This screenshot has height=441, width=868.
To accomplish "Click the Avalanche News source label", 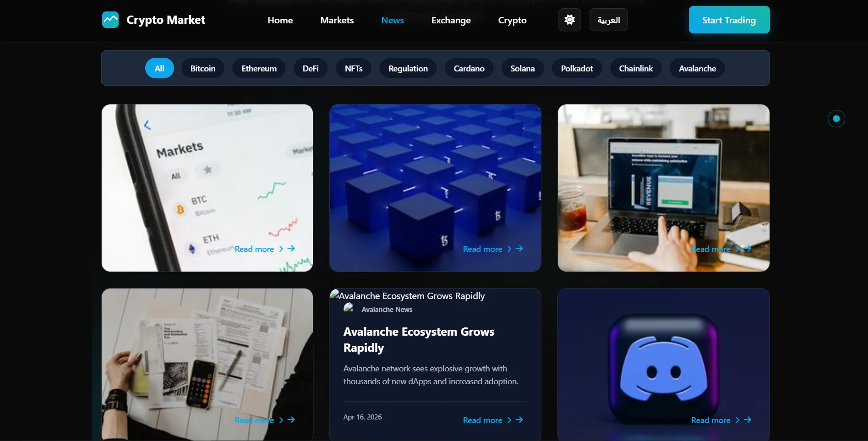I will 387,310.
